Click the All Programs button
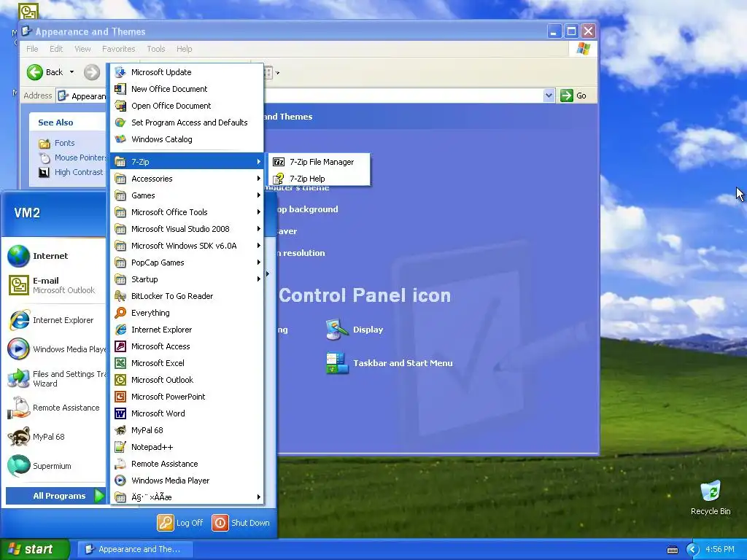This screenshot has height=560, width=747. point(55,496)
